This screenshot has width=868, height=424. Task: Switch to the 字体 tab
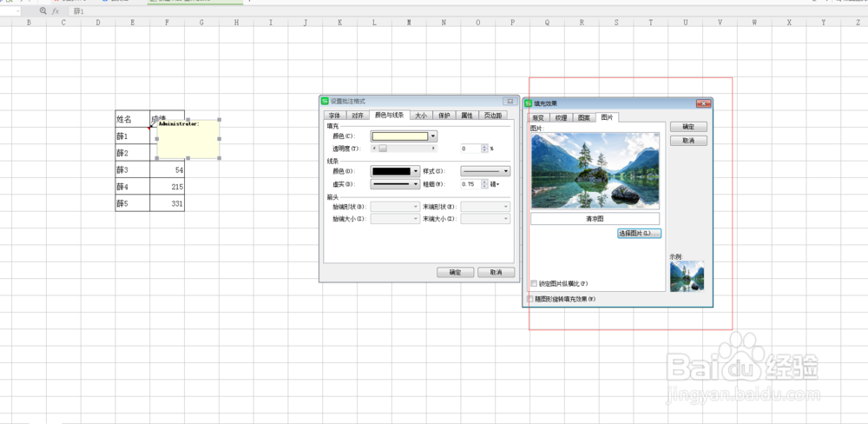[x=334, y=116]
